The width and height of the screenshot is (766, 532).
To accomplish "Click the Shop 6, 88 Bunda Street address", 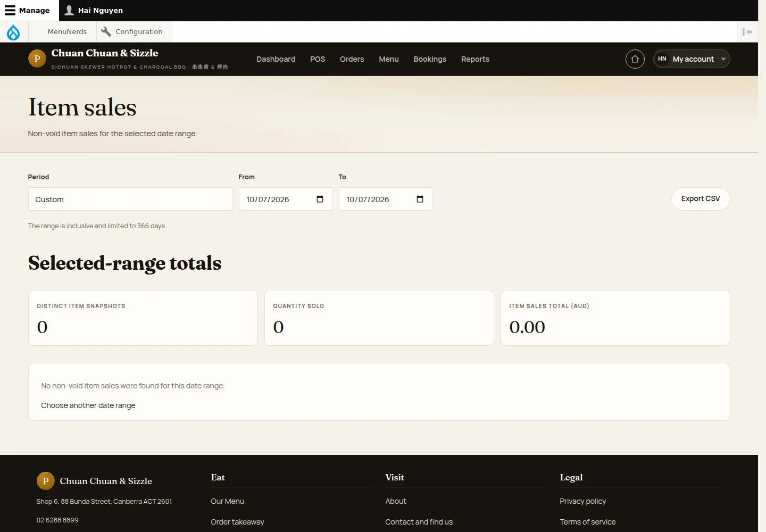I will tap(104, 501).
